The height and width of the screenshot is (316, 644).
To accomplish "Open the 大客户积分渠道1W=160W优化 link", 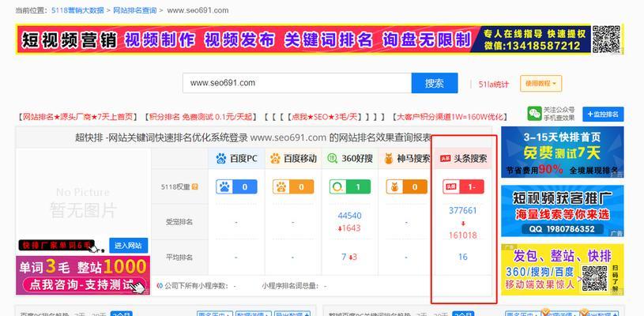I will 450,117.
